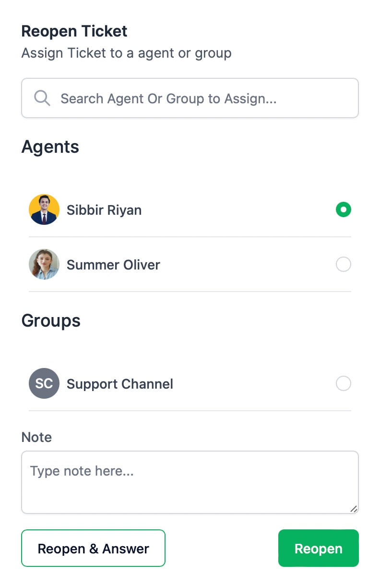Viewport: 380px width, 588px height.
Task: Click the Summer Oliver name label
Action: point(113,265)
